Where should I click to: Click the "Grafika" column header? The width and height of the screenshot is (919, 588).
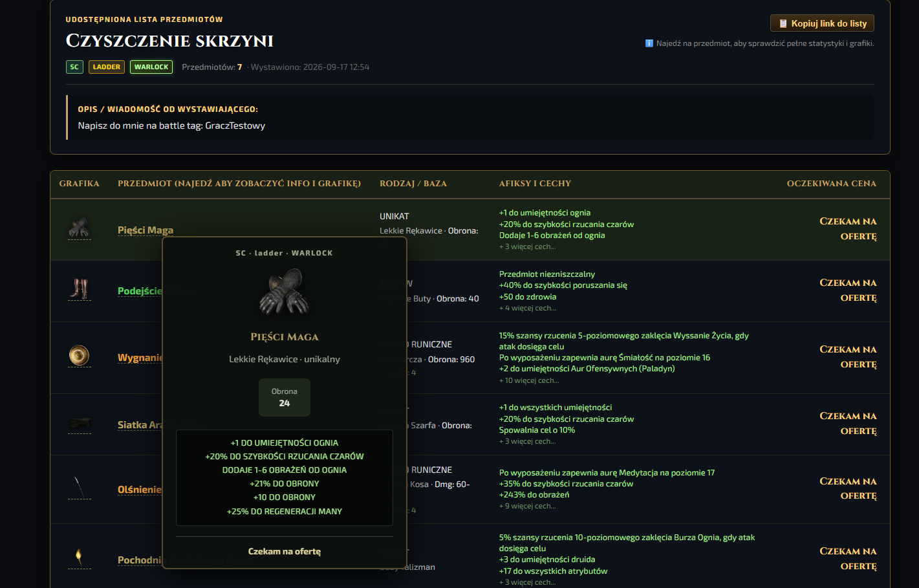[80, 184]
